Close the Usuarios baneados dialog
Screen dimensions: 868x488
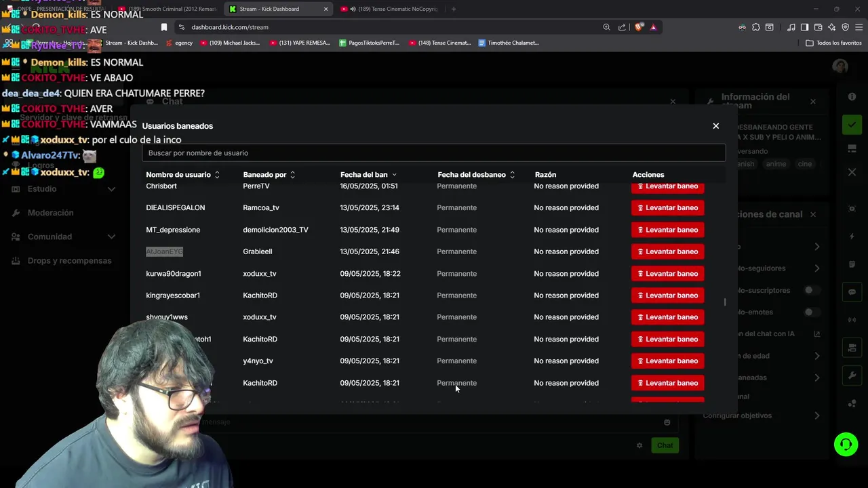point(715,126)
